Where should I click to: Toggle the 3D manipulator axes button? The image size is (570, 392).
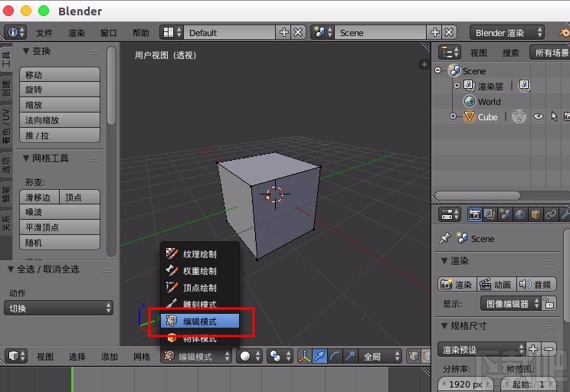click(305, 356)
